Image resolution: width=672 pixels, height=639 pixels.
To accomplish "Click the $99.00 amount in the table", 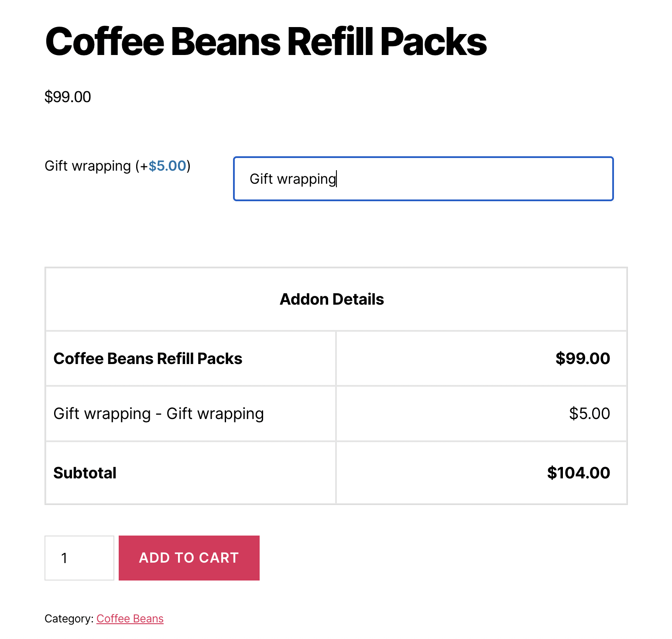I will (x=583, y=359).
